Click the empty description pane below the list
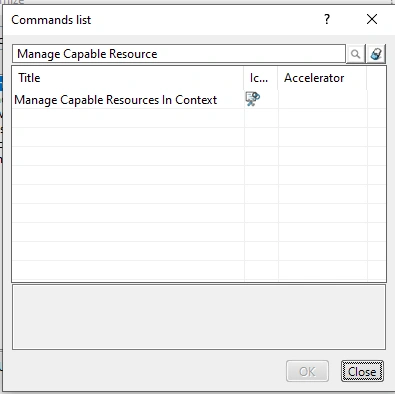This screenshot has width=395, height=394. pos(199,317)
